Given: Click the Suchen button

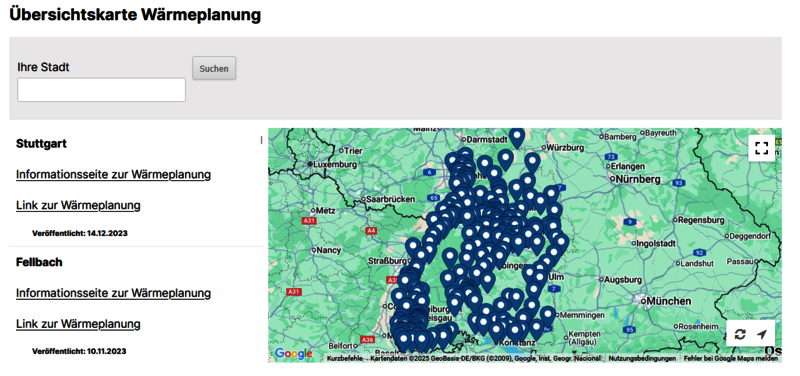Looking at the screenshot, I should 214,68.
